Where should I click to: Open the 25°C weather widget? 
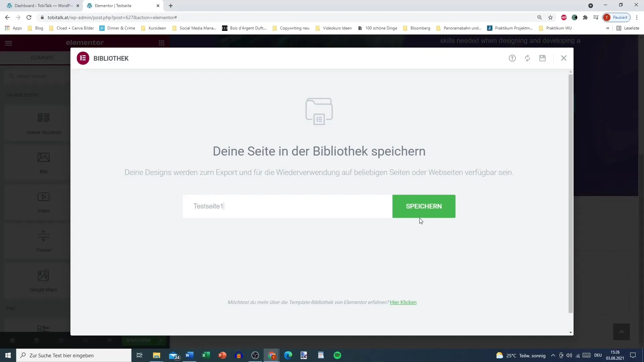pyautogui.click(x=521, y=355)
